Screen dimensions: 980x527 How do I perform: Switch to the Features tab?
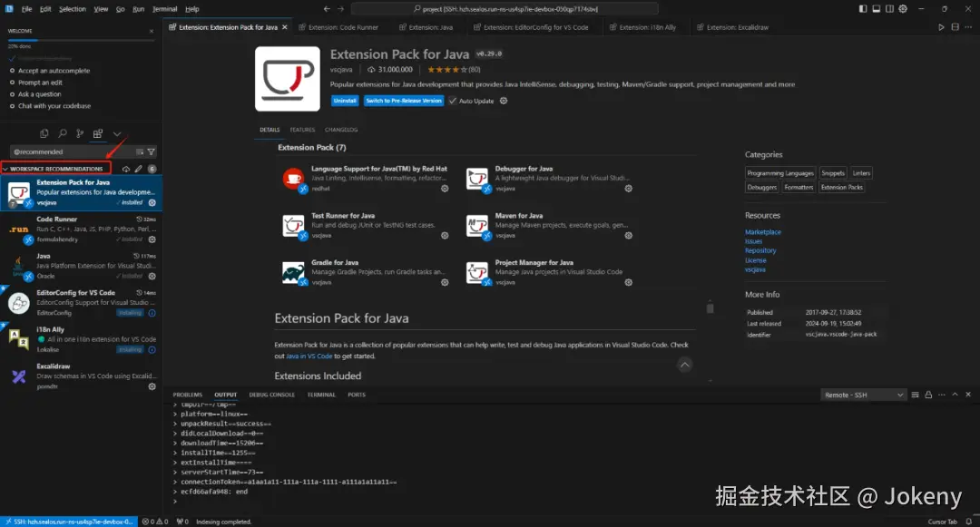coord(302,130)
